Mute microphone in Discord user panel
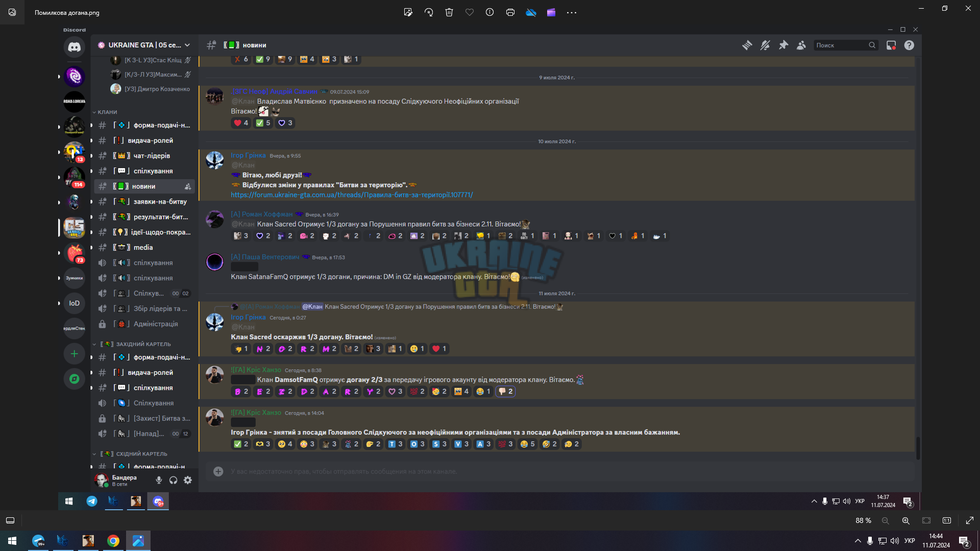 tap(159, 480)
